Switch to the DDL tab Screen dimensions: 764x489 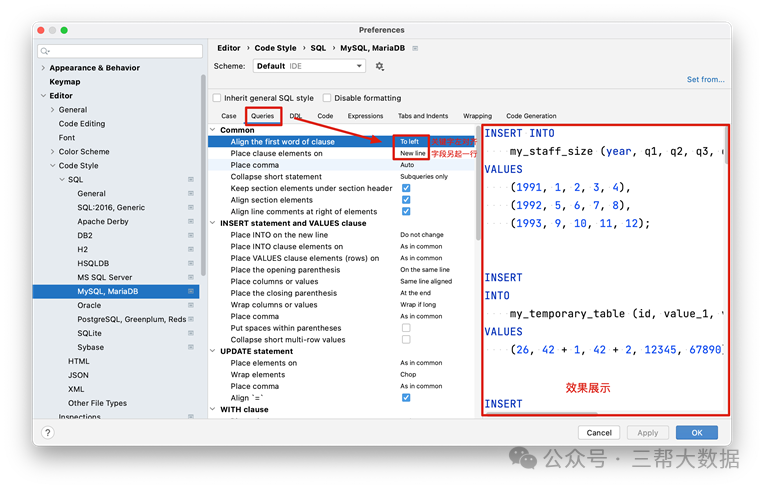click(x=296, y=116)
